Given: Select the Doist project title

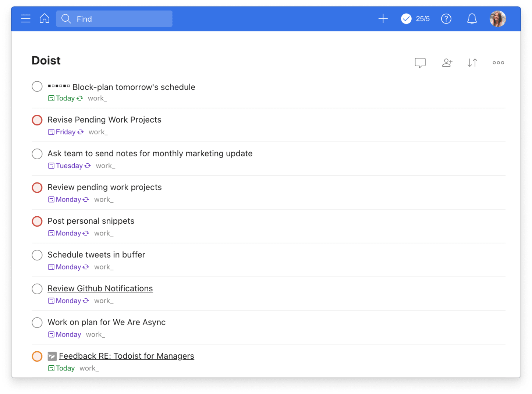Looking at the screenshot, I should (46, 60).
